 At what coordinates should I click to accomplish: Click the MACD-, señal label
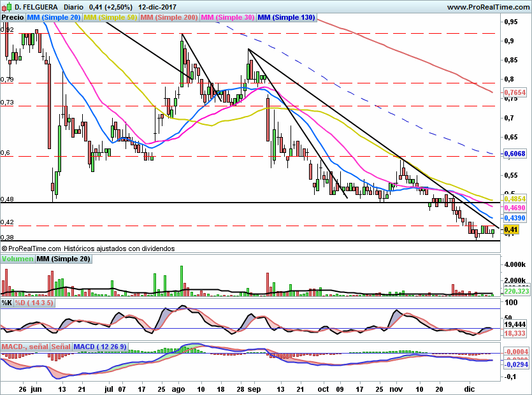click(x=25, y=347)
